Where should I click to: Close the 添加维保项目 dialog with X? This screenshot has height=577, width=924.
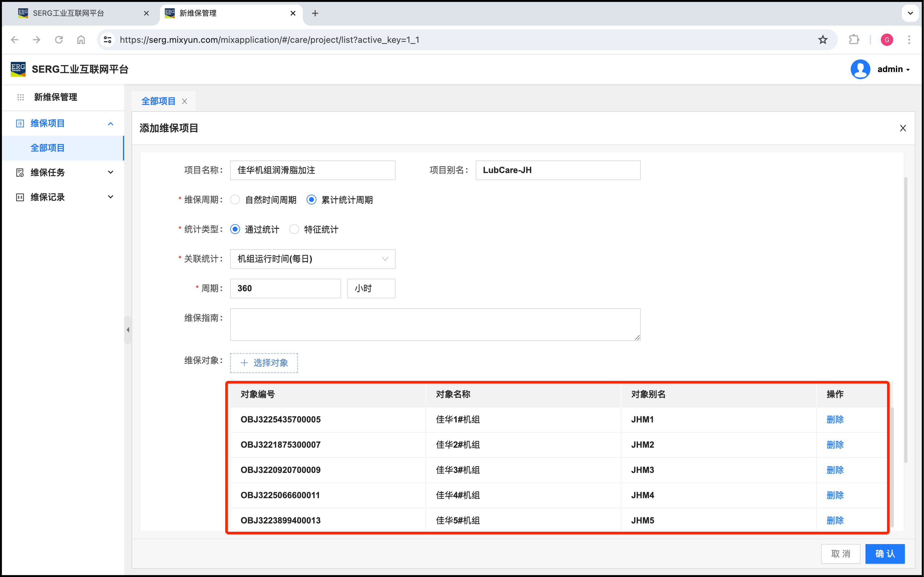click(x=903, y=128)
